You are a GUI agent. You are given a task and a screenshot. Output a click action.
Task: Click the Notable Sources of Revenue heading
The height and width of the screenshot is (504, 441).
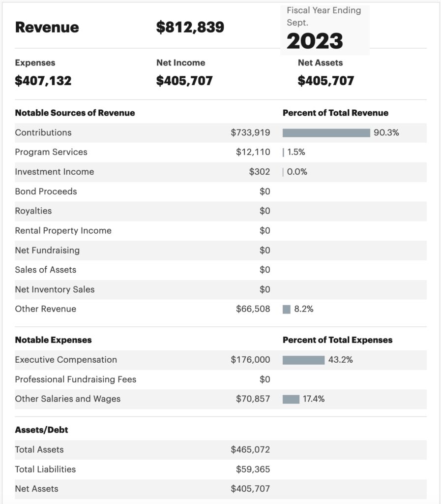(75, 113)
